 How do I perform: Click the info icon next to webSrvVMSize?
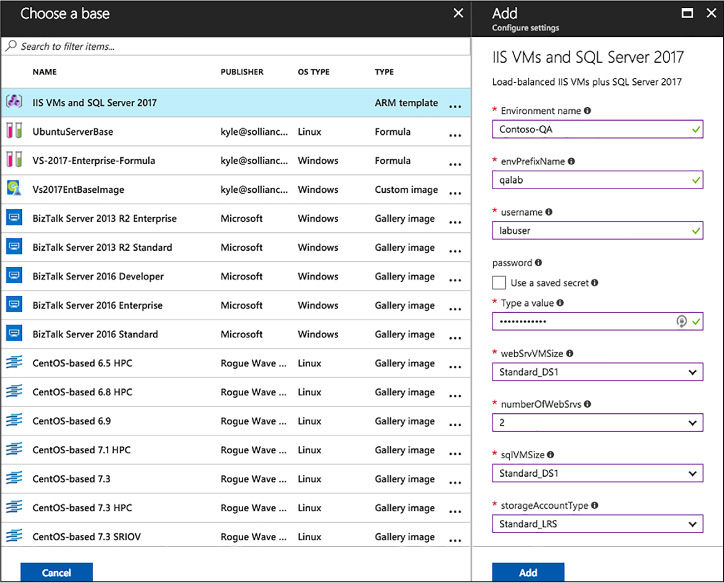[570, 353]
